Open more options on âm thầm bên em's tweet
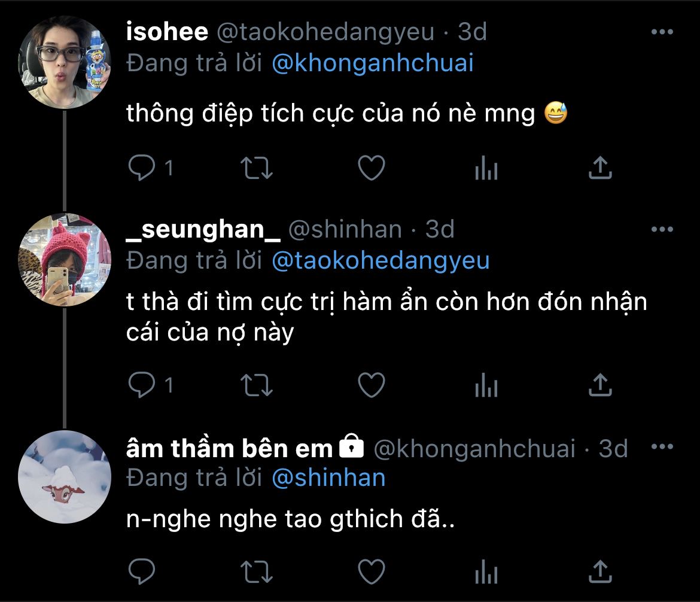The width and height of the screenshot is (700, 602). (x=662, y=447)
